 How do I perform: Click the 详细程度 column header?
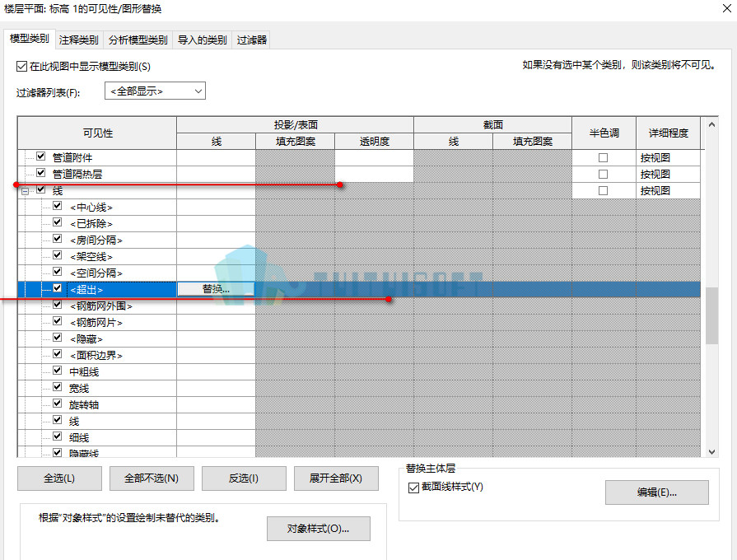[x=668, y=133]
